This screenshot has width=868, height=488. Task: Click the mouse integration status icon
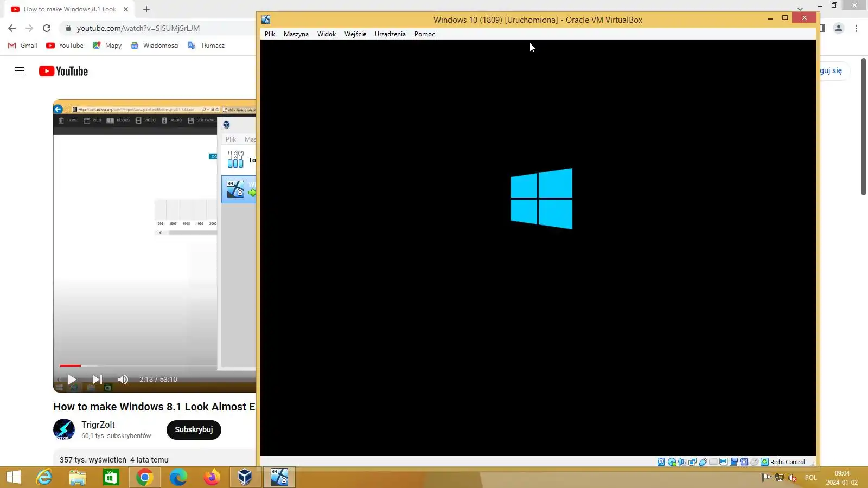[x=755, y=462]
